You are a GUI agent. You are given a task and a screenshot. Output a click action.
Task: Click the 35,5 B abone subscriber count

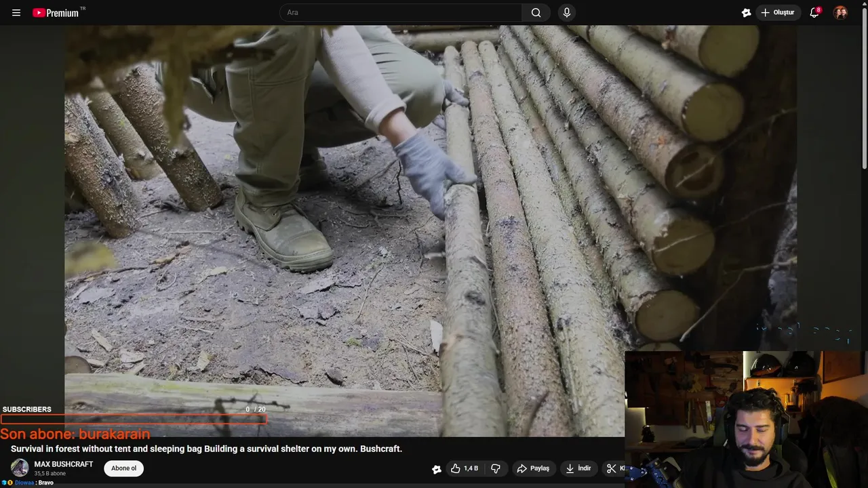tap(50, 474)
